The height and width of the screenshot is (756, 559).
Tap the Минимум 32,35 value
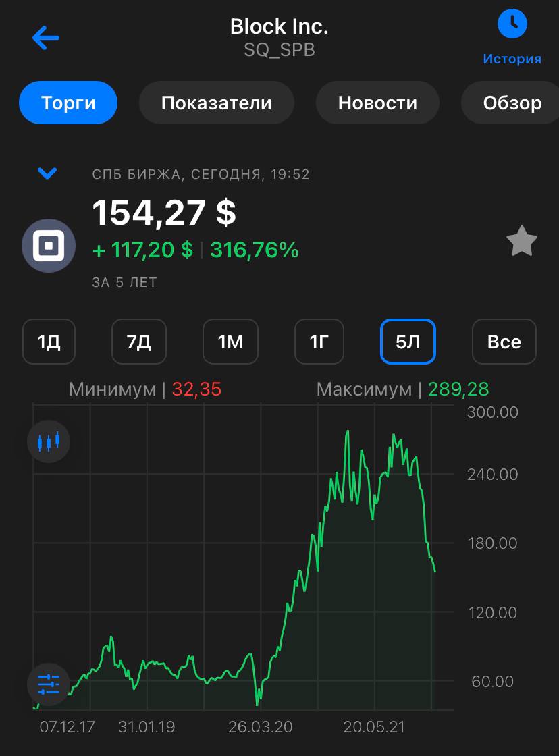[x=196, y=389]
